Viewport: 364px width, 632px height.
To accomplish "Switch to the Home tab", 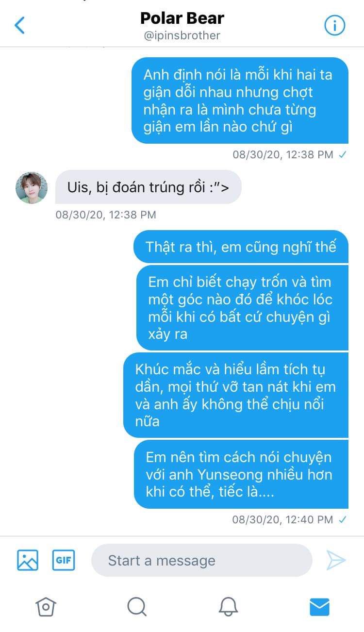I will (x=46, y=606).
